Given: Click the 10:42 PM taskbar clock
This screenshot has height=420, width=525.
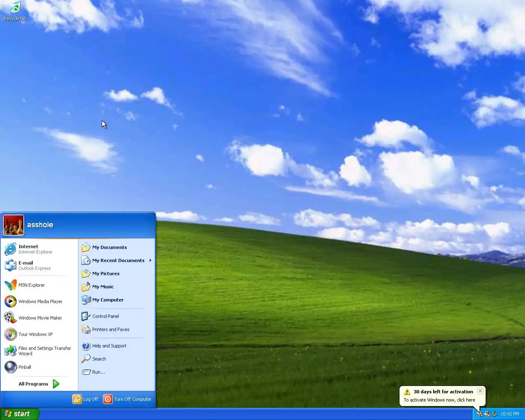Looking at the screenshot, I should coord(510,414).
